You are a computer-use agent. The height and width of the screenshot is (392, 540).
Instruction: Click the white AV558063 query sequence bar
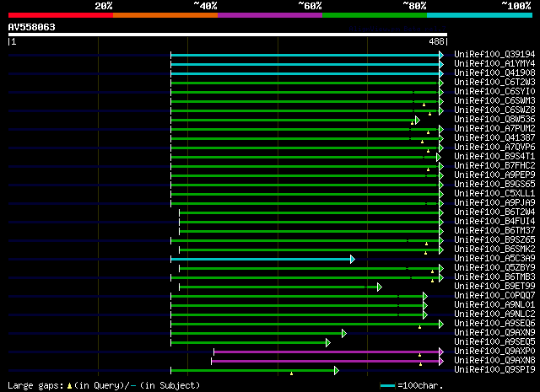(x=228, y=35)
